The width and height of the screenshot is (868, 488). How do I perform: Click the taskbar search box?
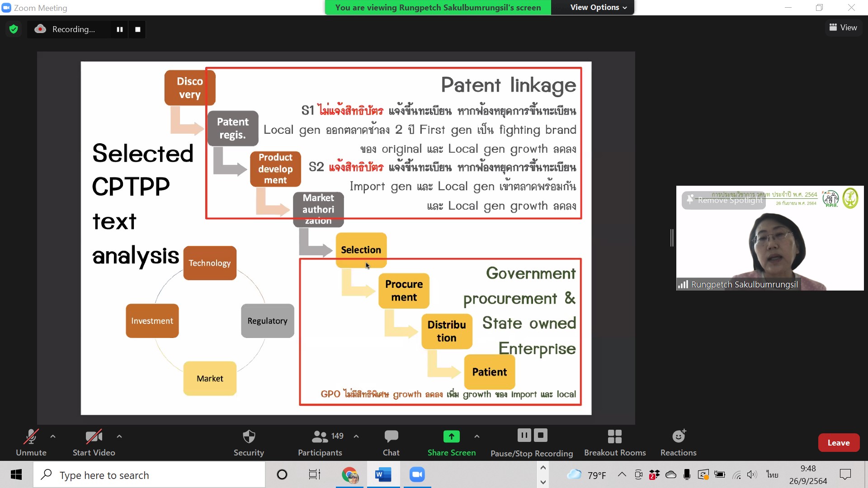(x=149, y=475)
